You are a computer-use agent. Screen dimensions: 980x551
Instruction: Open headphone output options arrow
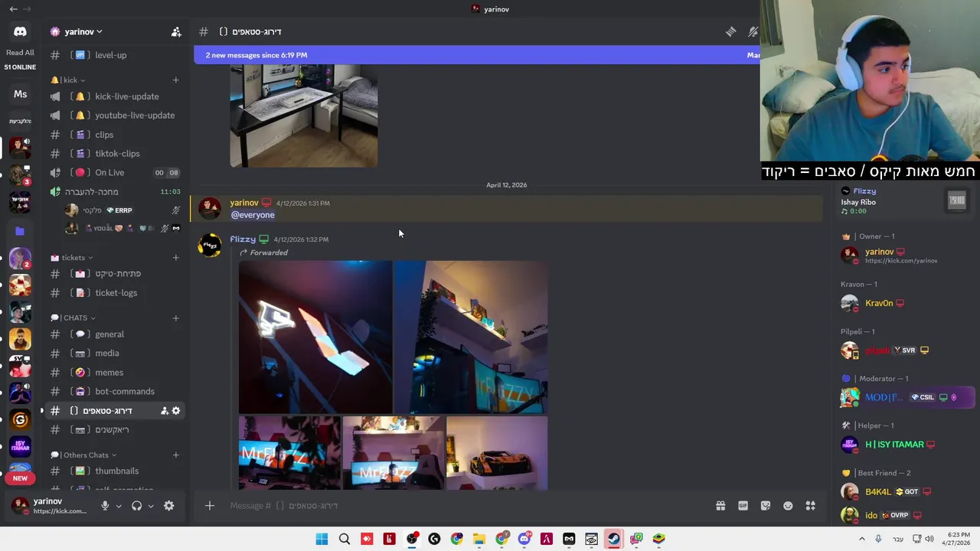(151, 506)
